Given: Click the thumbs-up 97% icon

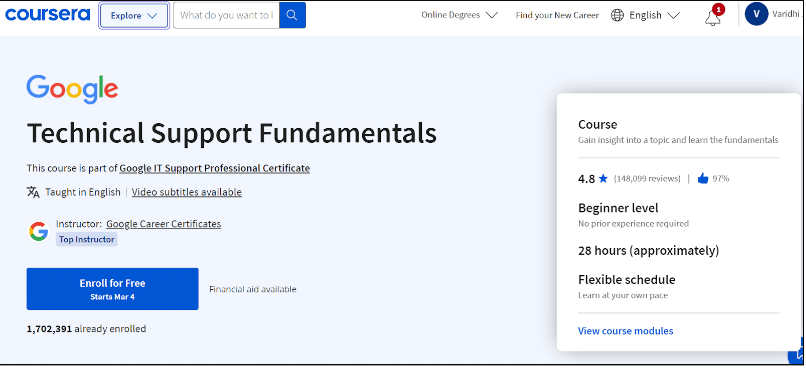Looking at the screenshot, I should (703, 179).
